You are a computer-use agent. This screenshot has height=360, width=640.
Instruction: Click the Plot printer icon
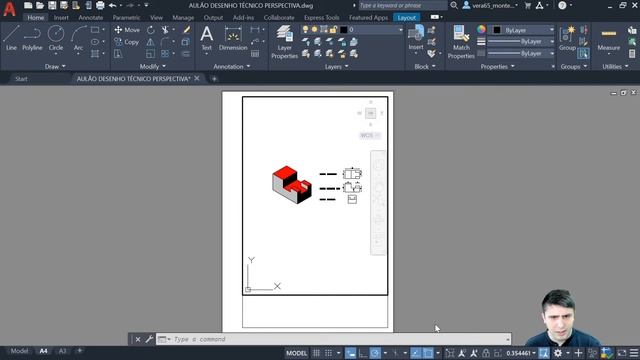click(x=100, y=5)
